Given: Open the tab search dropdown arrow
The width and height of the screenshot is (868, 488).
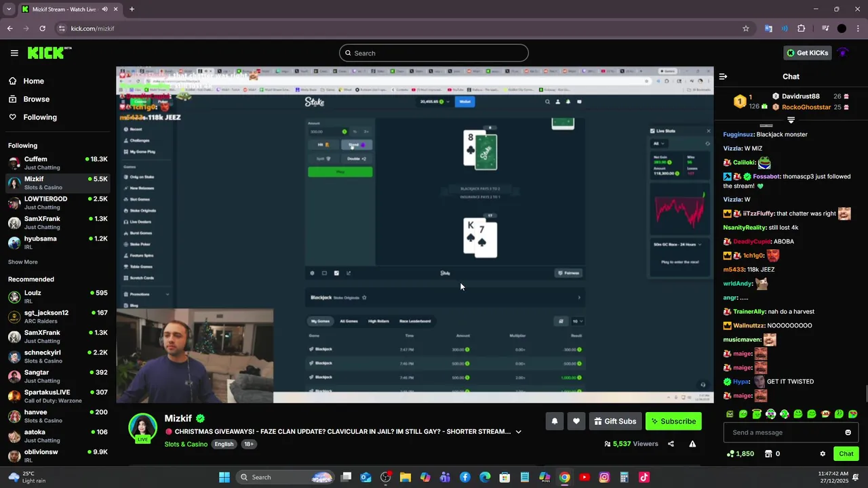Looking at the screenshot, I should (x=9, y=9).
